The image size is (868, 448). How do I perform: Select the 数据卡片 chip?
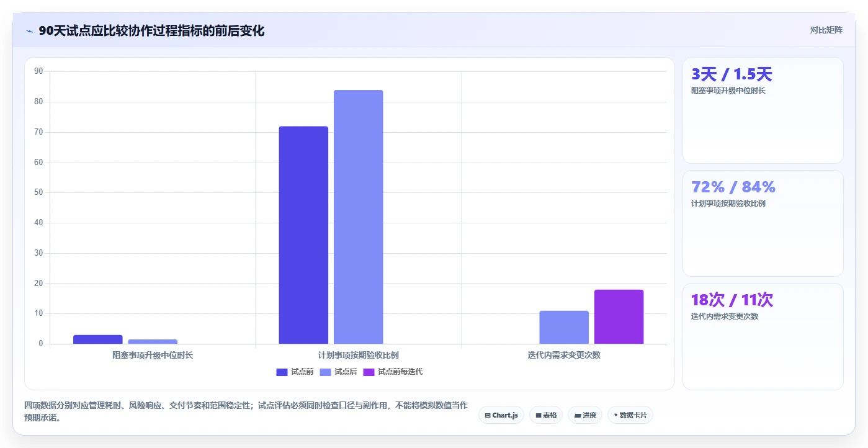tap(630, 415)
